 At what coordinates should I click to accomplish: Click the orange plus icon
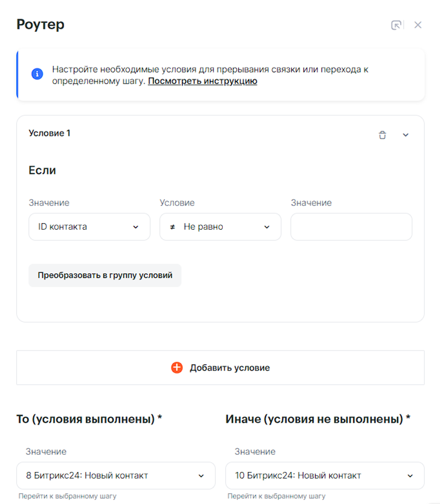point(177,368)
